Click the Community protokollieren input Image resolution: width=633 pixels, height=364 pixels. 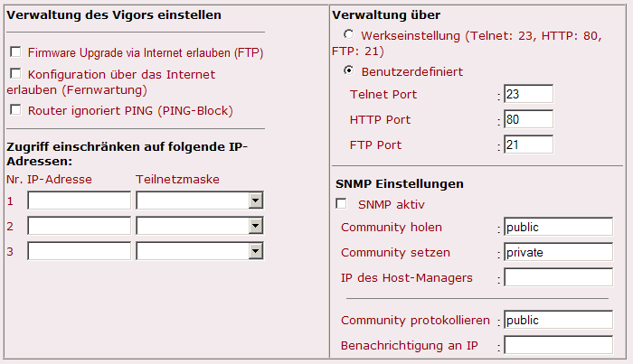pyautogui.click(x=558, y=320)
